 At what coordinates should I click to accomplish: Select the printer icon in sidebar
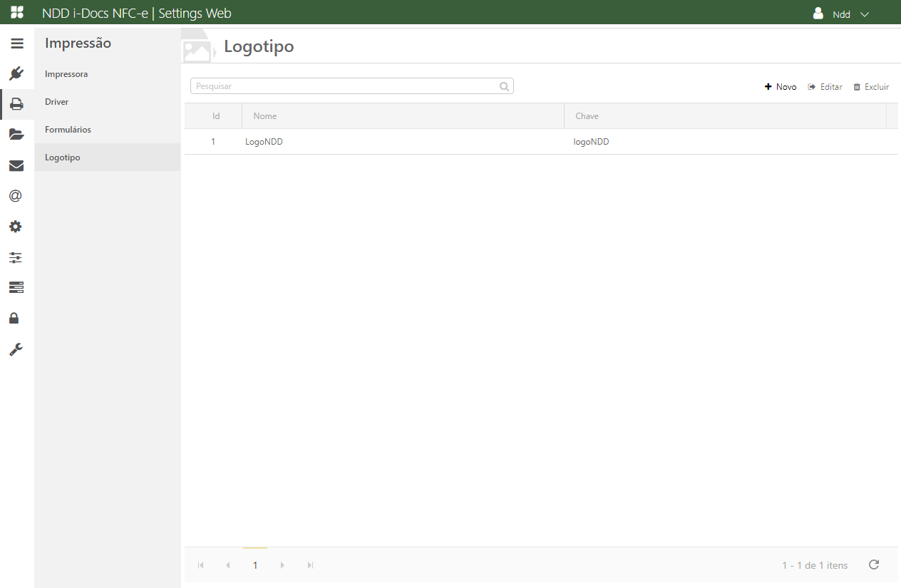16,104
